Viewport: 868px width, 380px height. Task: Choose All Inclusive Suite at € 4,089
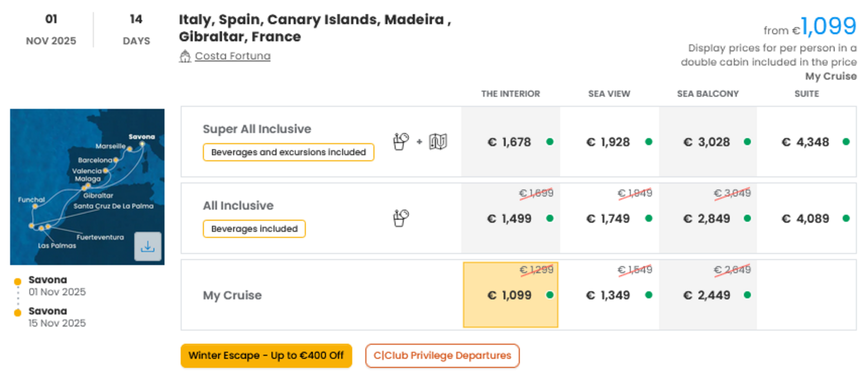pyautogui.click(x=807, y=218)
